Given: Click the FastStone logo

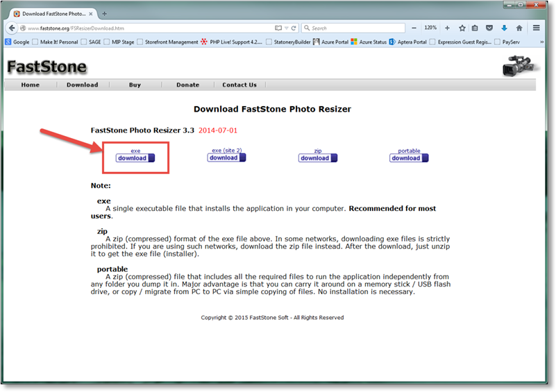Looking at the screenshot, I should click(47, 67).
